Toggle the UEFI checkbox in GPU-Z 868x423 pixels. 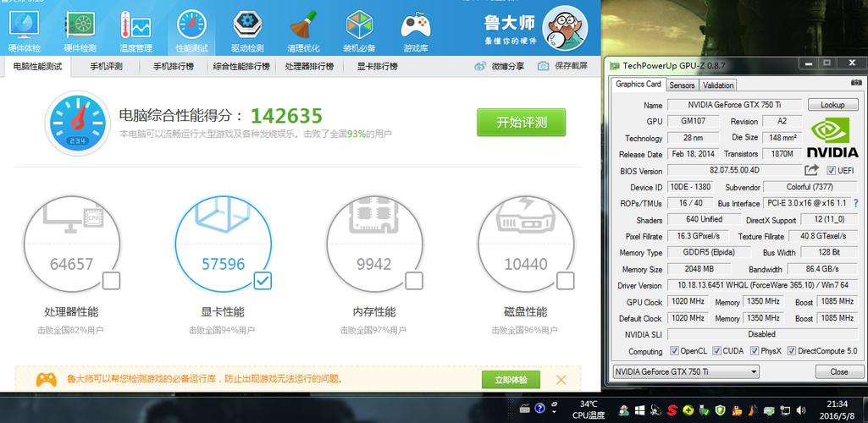(831, 170)
